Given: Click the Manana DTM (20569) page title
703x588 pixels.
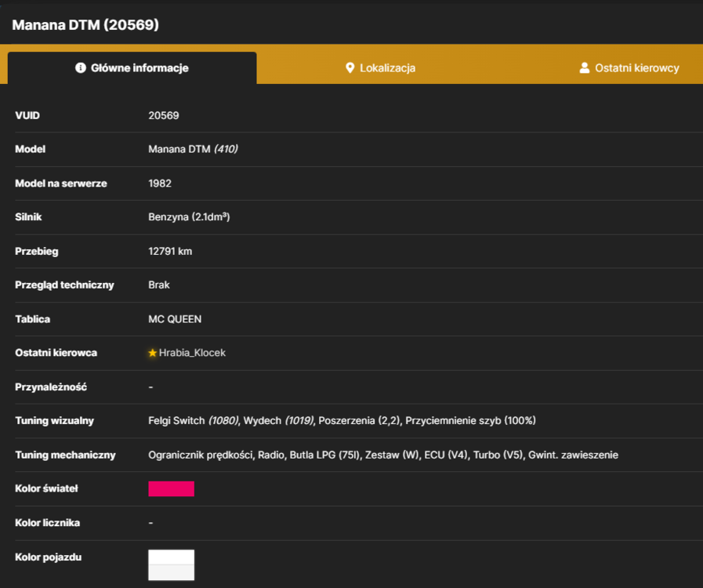Looking at the screenshot, I should pos(85,24).
